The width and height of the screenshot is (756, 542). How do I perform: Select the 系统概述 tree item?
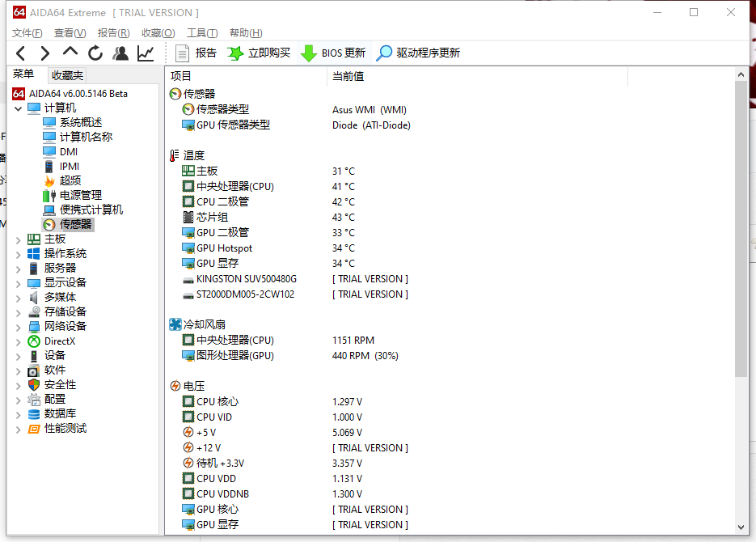pyautogui.click(x=72, y=122)
